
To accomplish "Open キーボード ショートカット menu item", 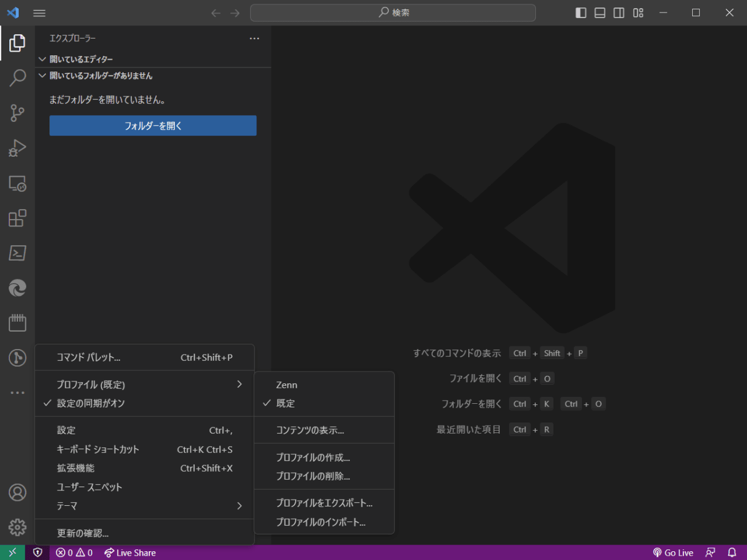I will tap(144, 449).
